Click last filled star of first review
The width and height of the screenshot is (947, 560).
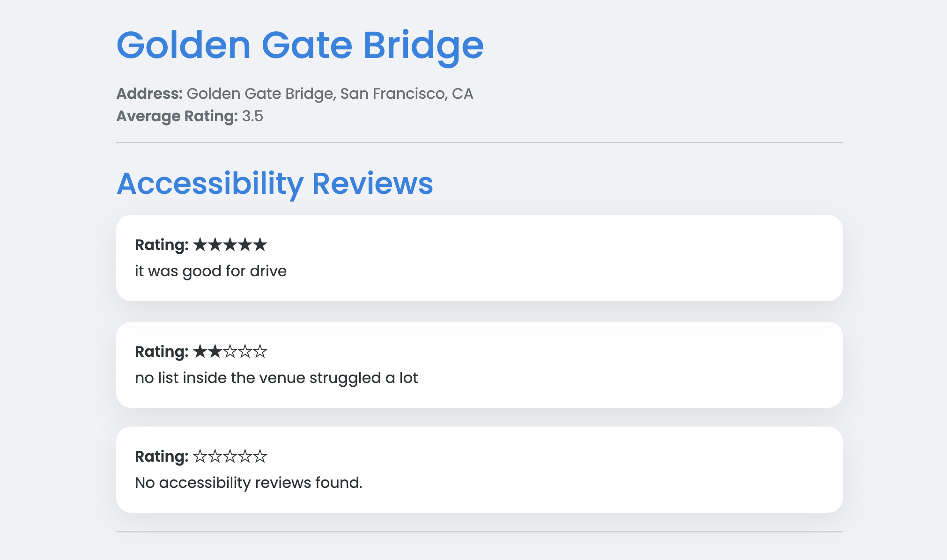click(260, 245)
